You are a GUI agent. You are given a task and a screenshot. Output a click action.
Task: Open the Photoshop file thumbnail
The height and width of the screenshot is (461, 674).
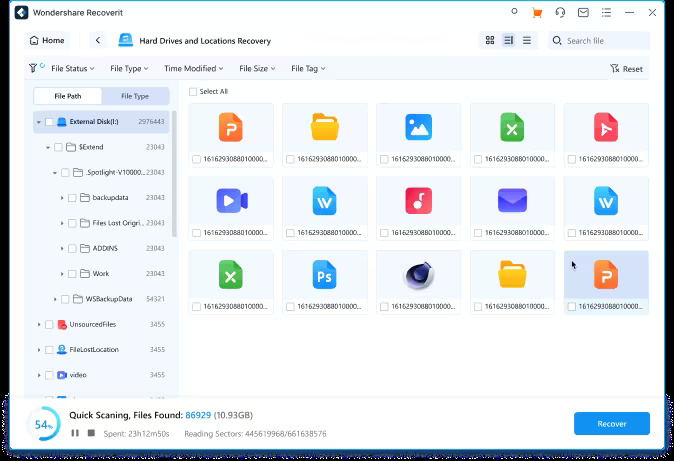[x=325, y=275]
